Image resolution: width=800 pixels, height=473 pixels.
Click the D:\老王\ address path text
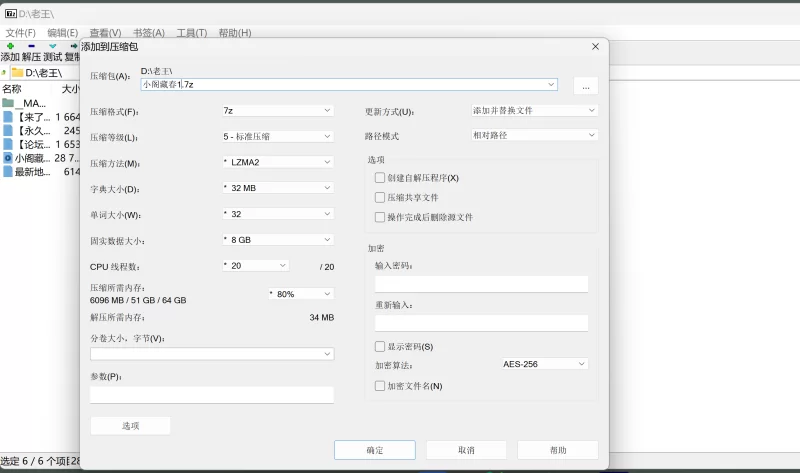tap(44, 73)
